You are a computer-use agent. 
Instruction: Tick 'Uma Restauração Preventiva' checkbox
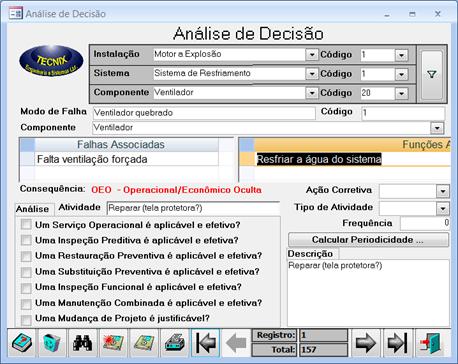point(26,256)
